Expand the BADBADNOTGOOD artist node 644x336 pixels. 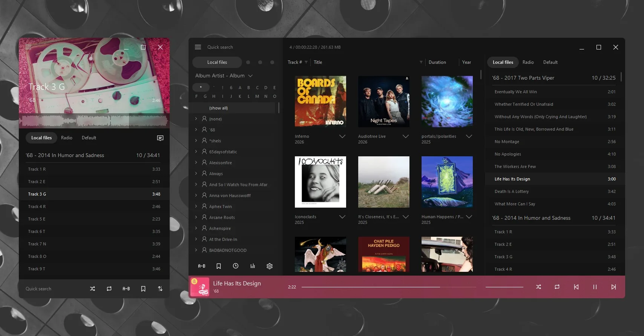click(x=196, y=250)
